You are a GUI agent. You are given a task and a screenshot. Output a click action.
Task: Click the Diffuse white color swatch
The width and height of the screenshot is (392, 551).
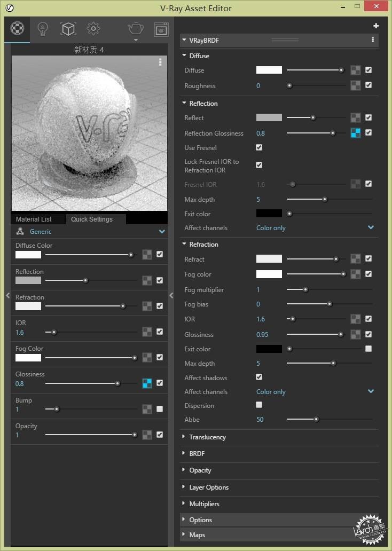pos(269,70)
